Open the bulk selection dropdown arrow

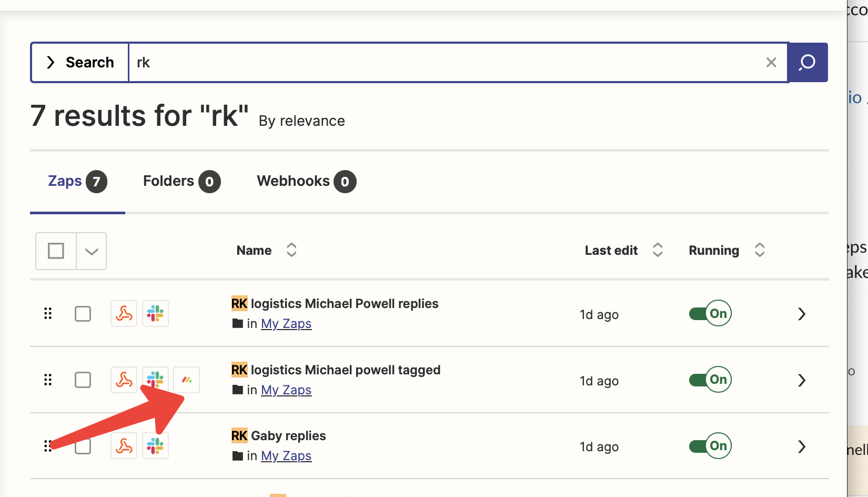click(92, 251)
